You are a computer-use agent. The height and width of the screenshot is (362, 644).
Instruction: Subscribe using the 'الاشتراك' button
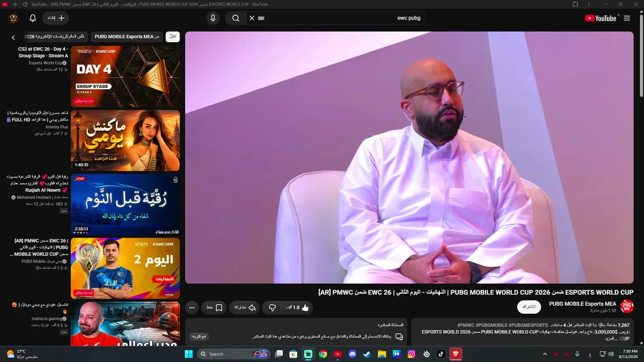coord(529,307)
